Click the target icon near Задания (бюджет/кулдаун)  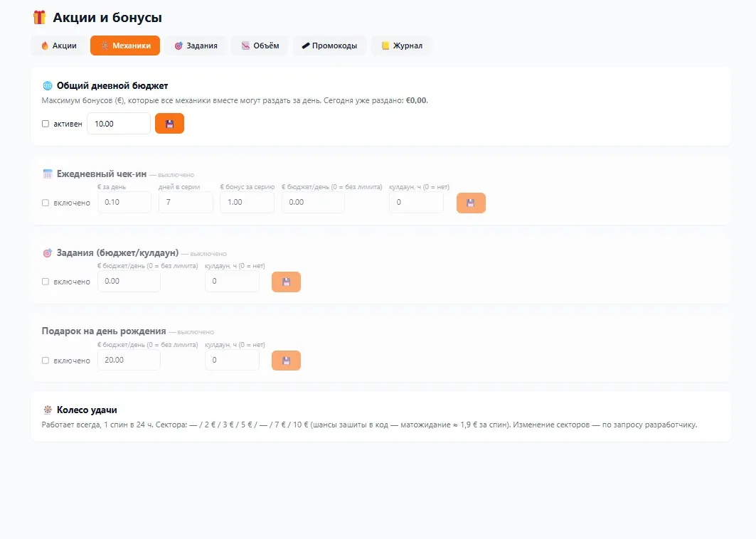click(47, 253)
